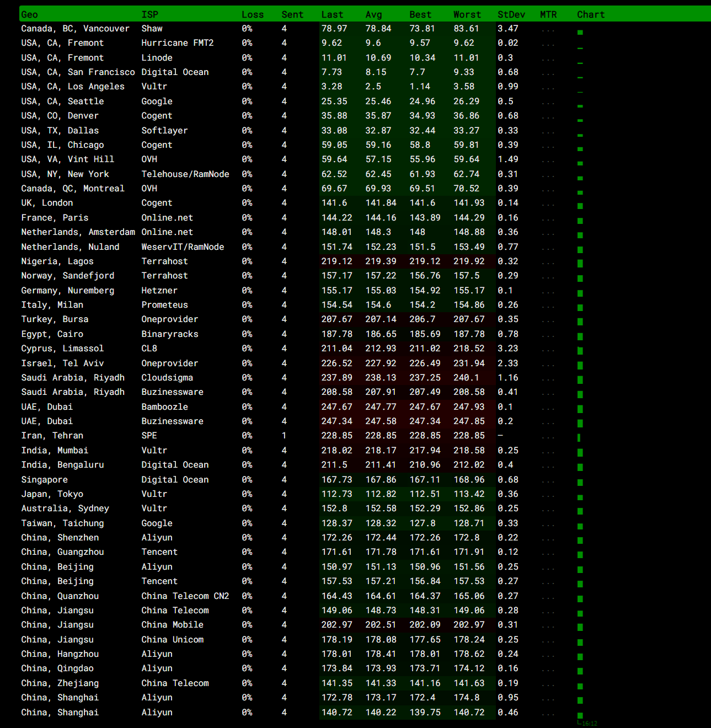Select the 'Bamboozle' ISP name
Viewport: 711px width, 728px height.
165,407
